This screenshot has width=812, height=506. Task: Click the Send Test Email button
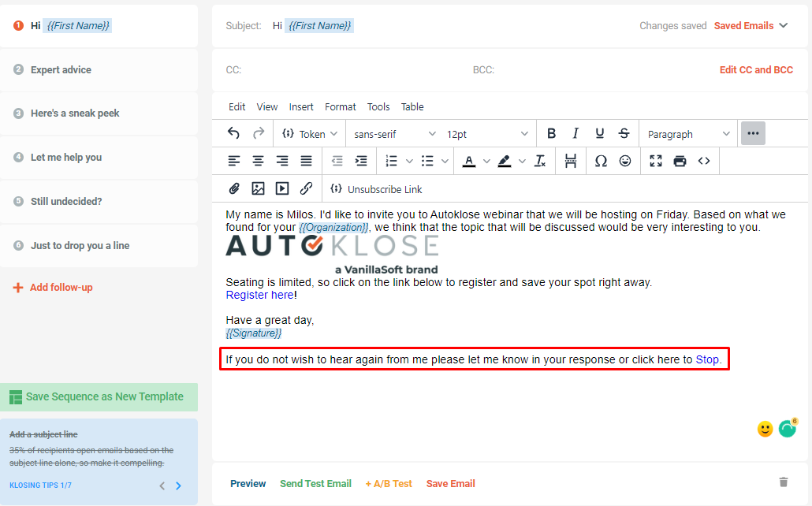(x=315, y=483)
